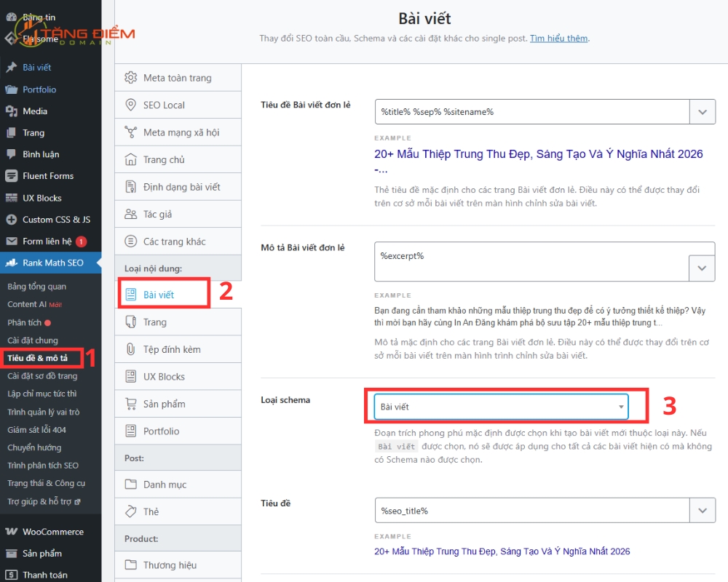728x582 pixels.
Task: Click the shopping cart icon beside Sản phẩm tab
Action: [x=131, y=404]
